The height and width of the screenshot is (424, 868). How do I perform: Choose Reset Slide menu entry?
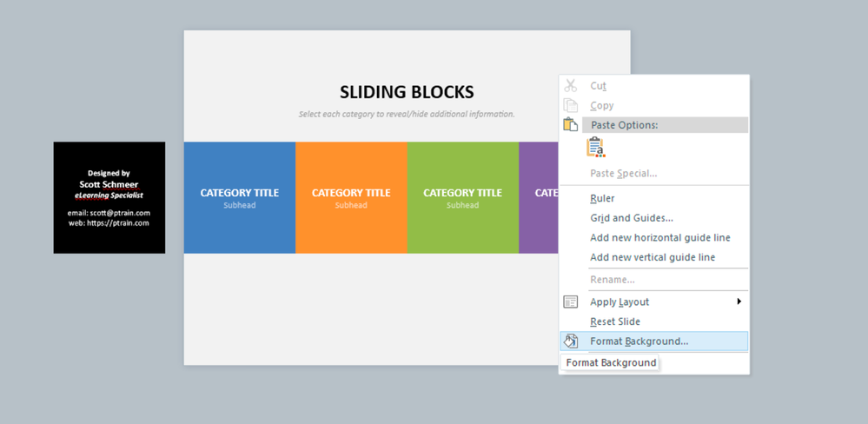tap(614, 321)
